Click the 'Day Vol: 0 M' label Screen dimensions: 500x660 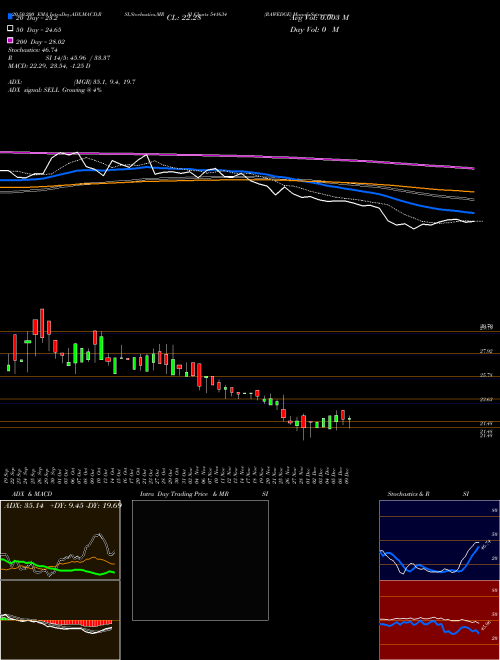(315, 29)
